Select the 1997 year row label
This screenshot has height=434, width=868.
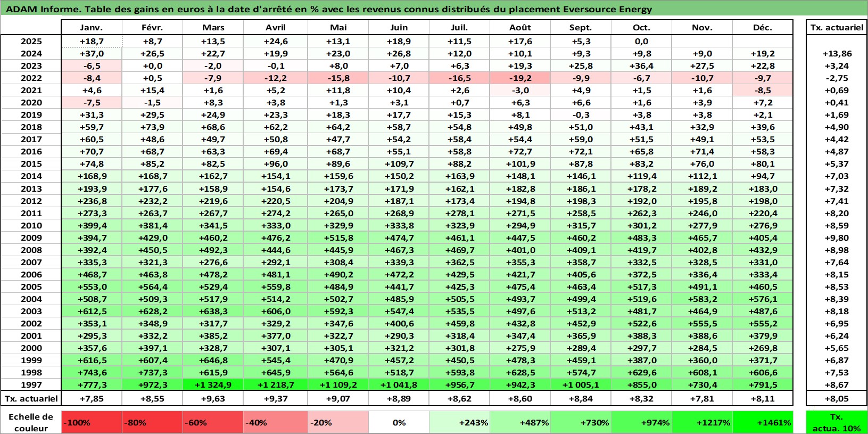click(x=31, y=384)
